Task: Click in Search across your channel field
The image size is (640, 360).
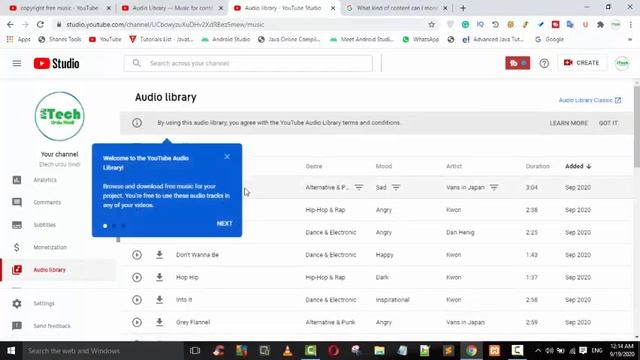Action: 248,63
